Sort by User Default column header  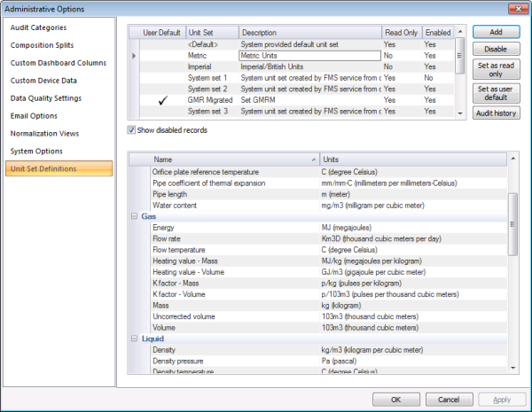[x=161, y=33]
